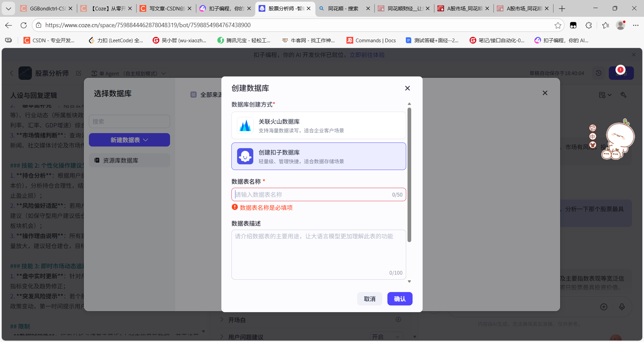Click the vertical tabs icon left of bookmarks
This screenshot has height=342, width=644.
tap(9, 40)
